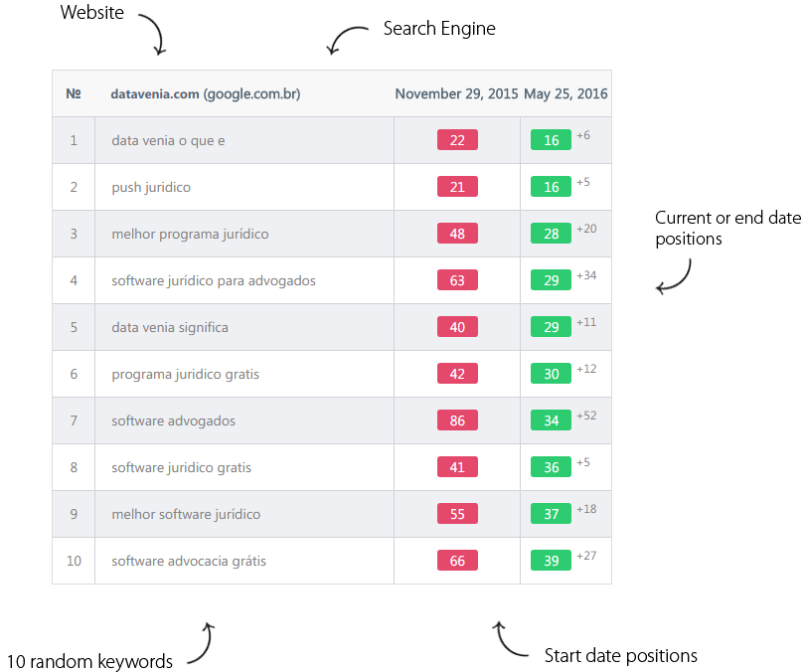805x672 pixels.
Task: Click the datavenia.com column header
Action: 206,94
